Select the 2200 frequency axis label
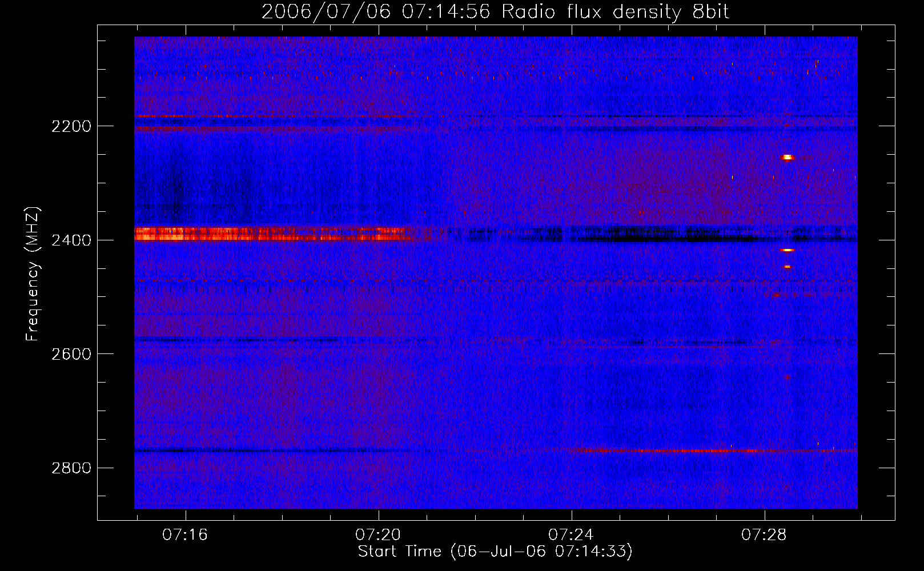The image size is (924, 571). 71,126
